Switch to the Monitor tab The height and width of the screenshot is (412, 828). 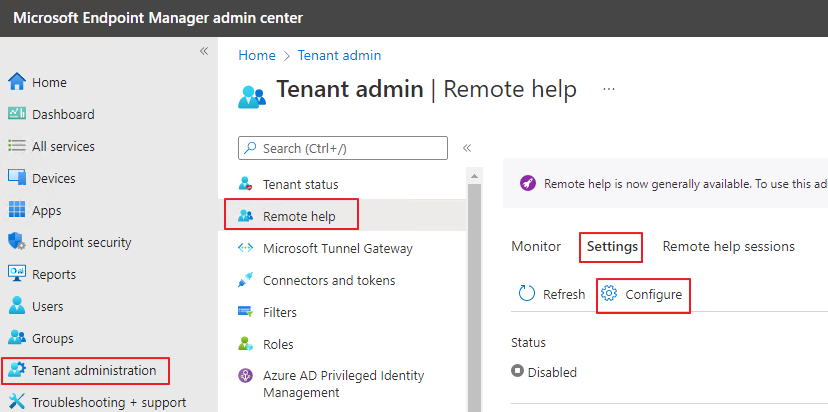pos(536,246)
